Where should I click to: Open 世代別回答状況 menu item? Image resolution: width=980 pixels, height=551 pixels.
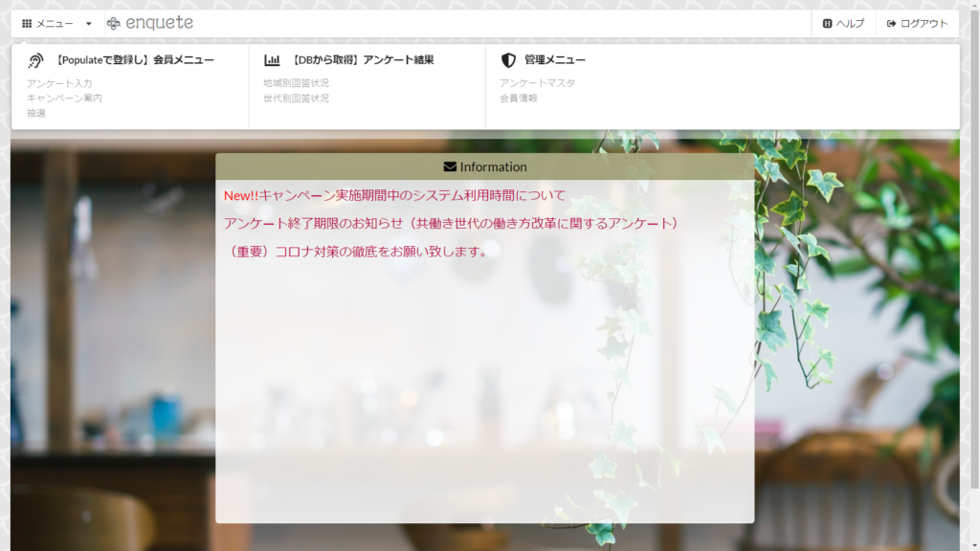point(297,99)
